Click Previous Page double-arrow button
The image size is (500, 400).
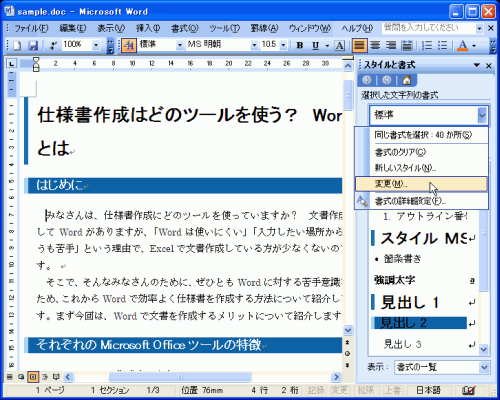click(347, 342)
